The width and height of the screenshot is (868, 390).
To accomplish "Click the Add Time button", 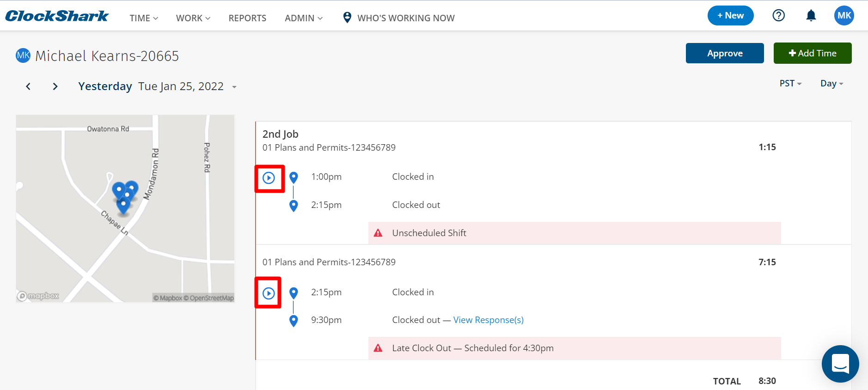I will [x=813, y=53].
